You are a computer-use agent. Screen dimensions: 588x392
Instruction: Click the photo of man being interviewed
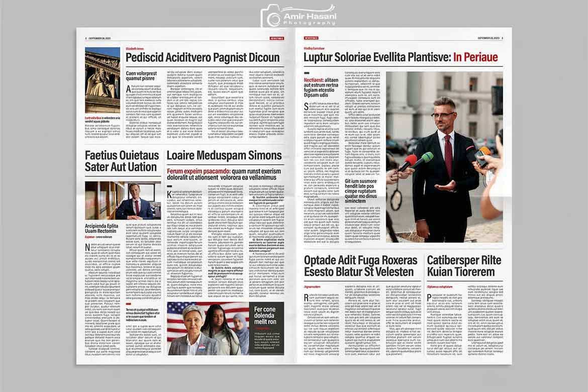click(444, 157)
